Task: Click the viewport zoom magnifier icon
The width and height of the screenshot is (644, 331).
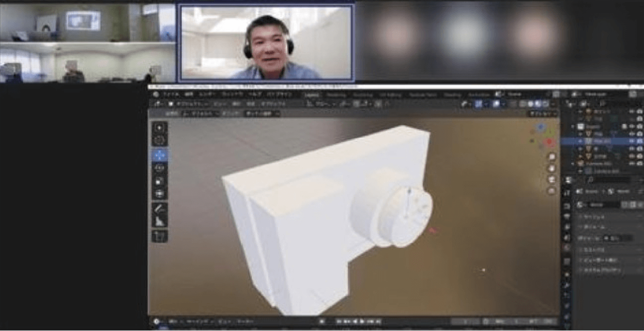Action: [x=552, y=157]
